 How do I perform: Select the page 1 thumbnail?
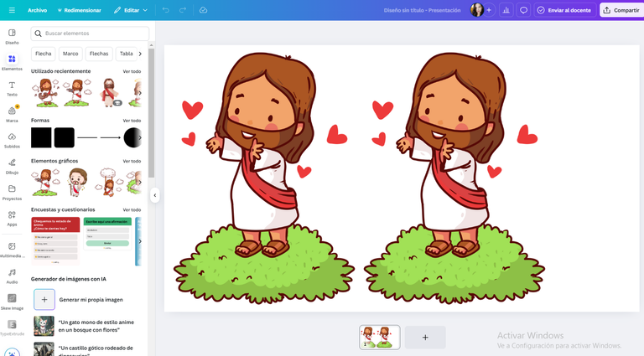380,337
